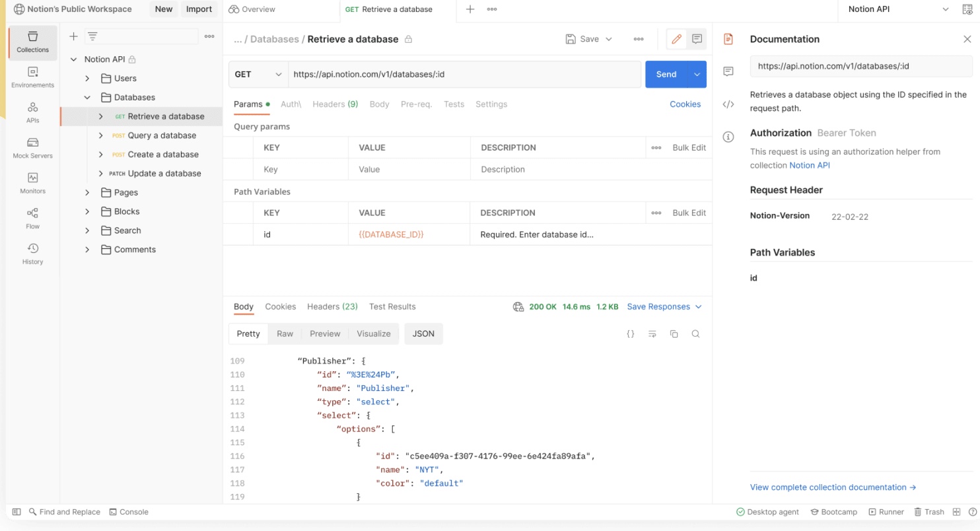
Task: Toggle documentation edit mode with the pencil icon
Action: [676, 39]
